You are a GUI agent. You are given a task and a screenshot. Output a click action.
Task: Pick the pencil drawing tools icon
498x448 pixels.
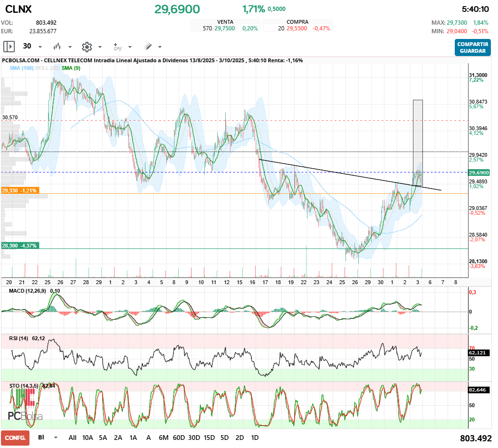click(148, 47)
